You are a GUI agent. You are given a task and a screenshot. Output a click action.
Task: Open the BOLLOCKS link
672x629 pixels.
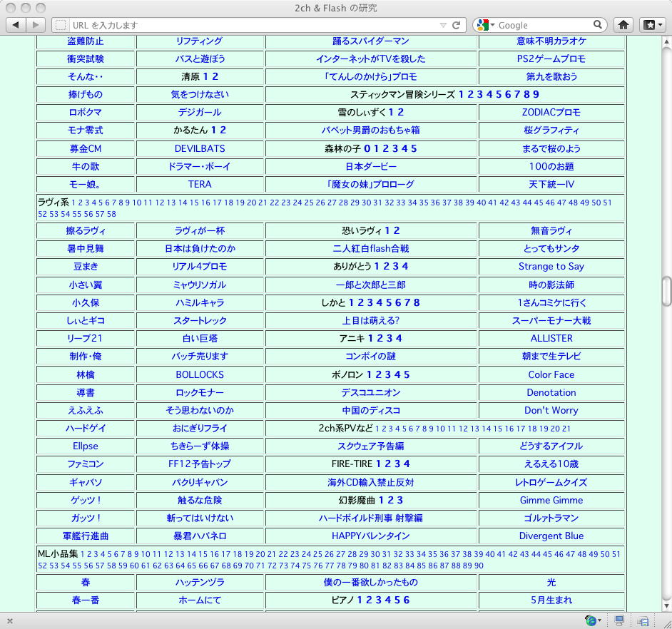click(x=200, y=374)
